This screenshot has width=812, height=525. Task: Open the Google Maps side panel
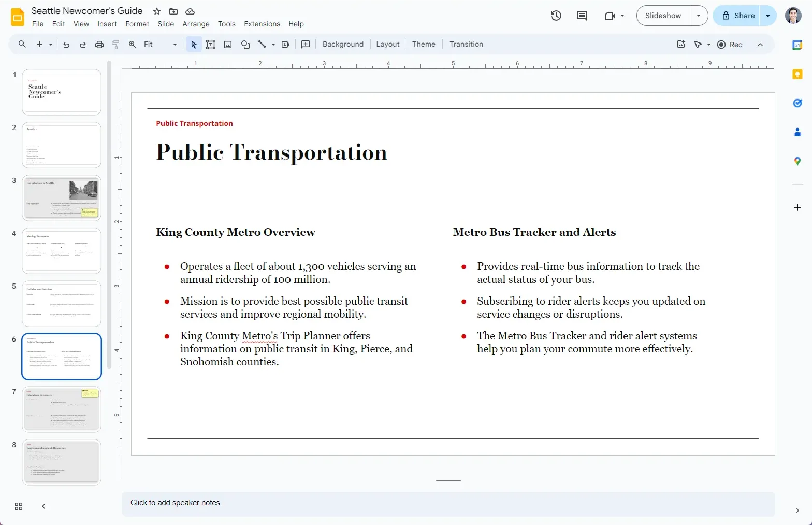(x=798, y=161)
